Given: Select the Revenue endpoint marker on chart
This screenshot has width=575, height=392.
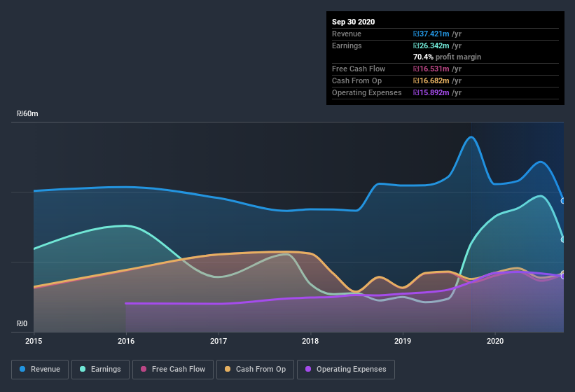Looking at the screenshot, I should click(563, 201).
